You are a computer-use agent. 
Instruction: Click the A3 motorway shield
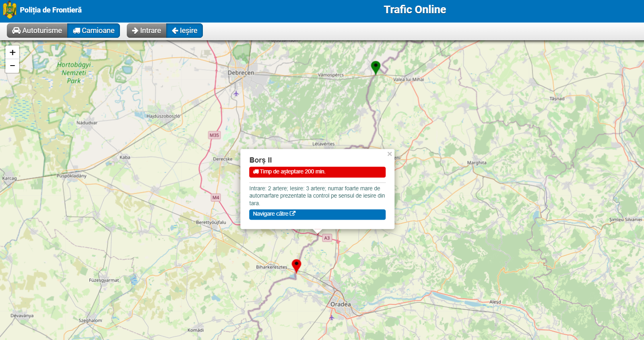point(327,238)
